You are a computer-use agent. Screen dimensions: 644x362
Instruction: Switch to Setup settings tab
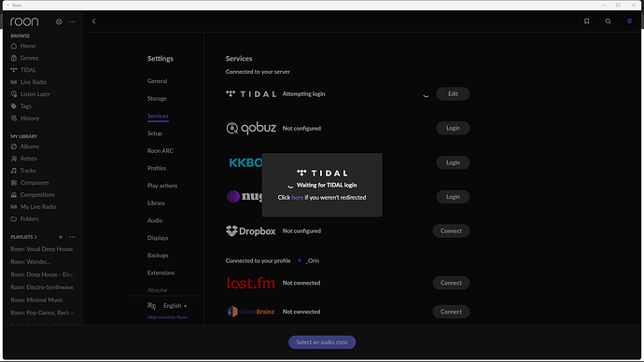coord(155,133)
